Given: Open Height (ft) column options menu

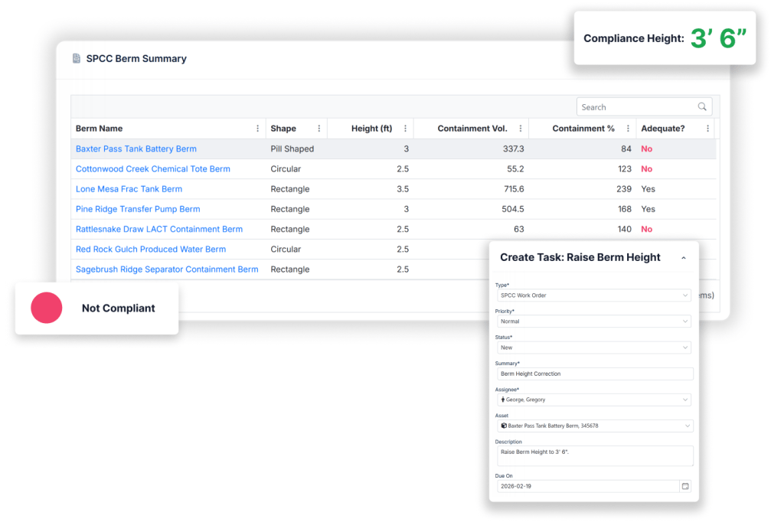Looking at the screenshot, I should [x=405, y=129].
